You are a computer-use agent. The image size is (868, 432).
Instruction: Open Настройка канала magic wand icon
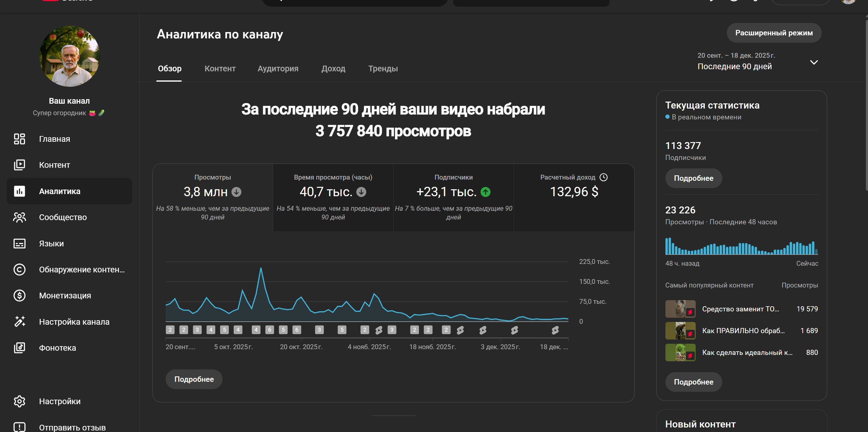point(19,321)
